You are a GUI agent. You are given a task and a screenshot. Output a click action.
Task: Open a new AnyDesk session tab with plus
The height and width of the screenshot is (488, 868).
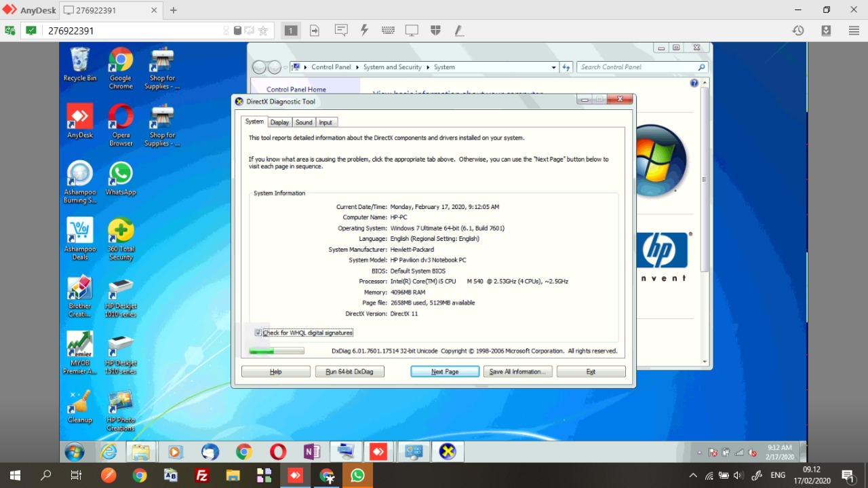click(x=174, y=10)
